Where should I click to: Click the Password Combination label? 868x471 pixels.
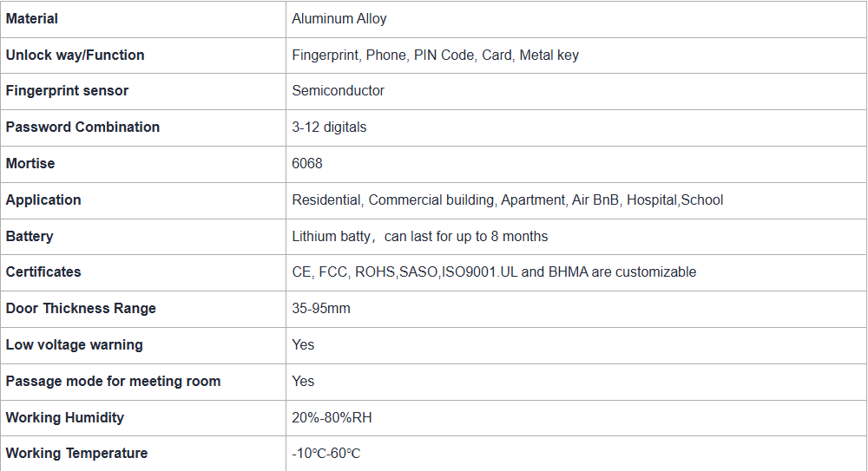coord(82,127)
